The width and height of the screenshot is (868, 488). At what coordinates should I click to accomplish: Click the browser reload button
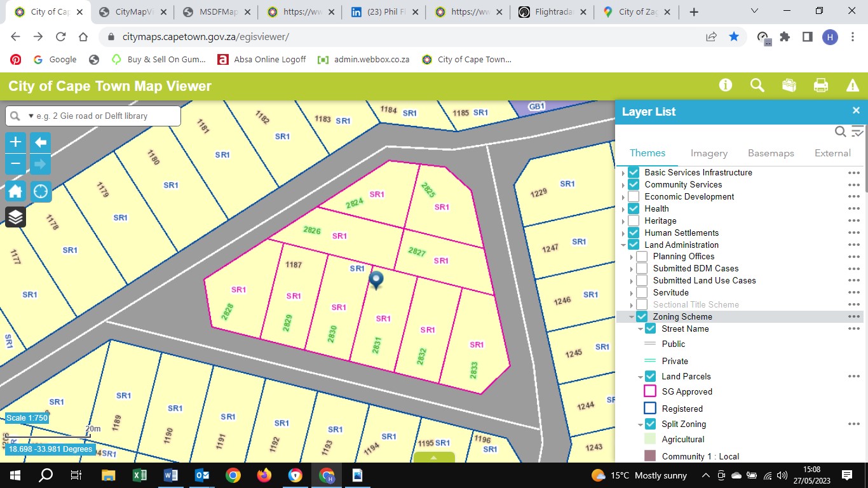click(60, 37)
